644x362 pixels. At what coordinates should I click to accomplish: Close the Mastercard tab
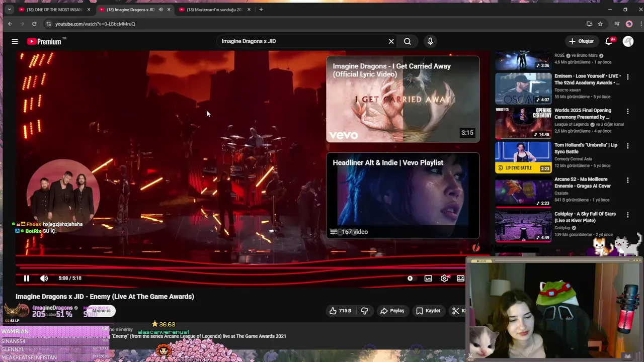pos(249,10)
